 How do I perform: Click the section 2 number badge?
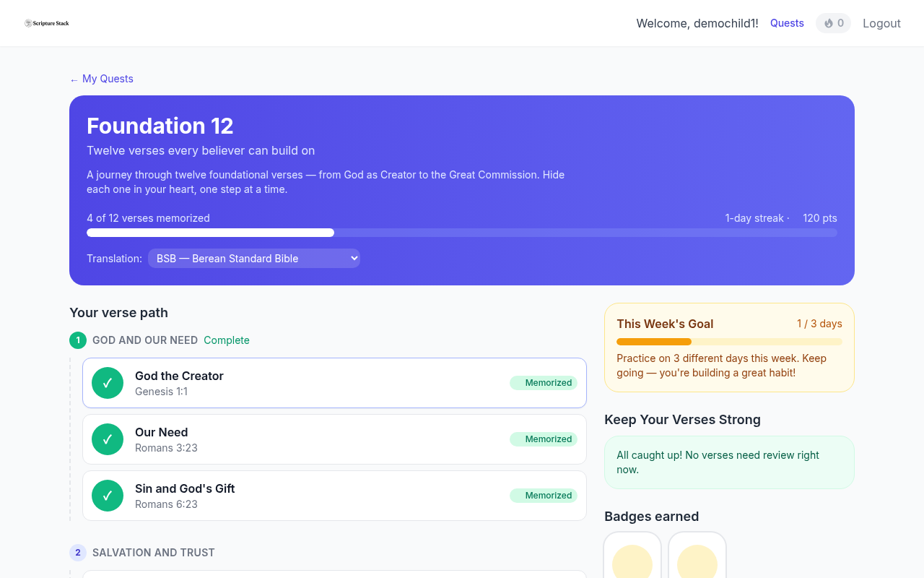coord(78,553)
